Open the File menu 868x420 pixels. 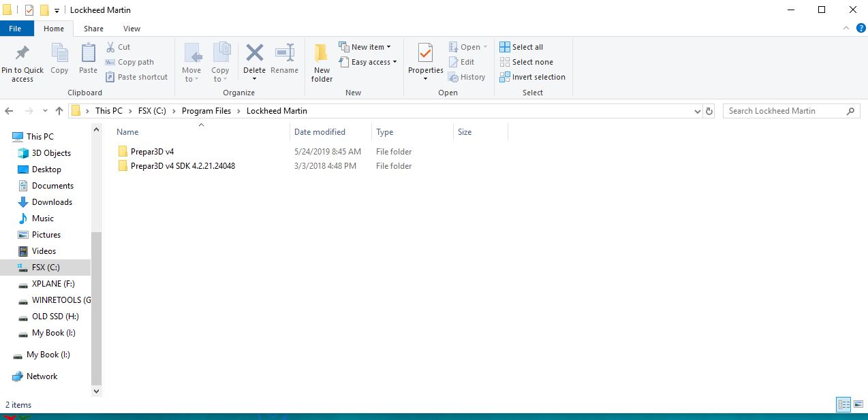coord(15,29)
